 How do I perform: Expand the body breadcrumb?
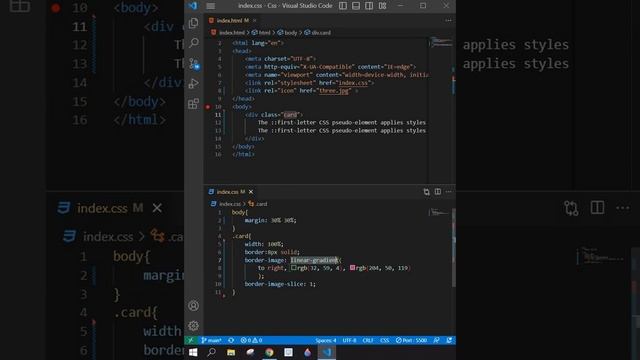(x=287, y=33)
